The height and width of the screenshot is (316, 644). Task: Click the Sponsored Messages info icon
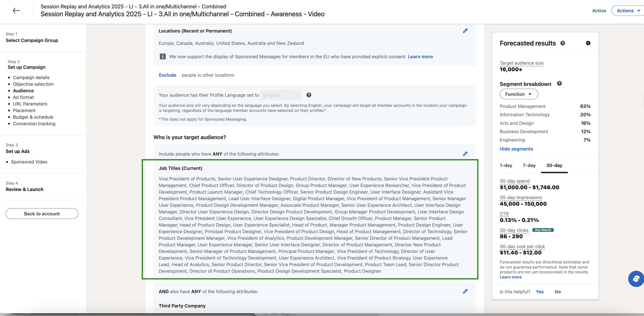click(x=163, y=56)
